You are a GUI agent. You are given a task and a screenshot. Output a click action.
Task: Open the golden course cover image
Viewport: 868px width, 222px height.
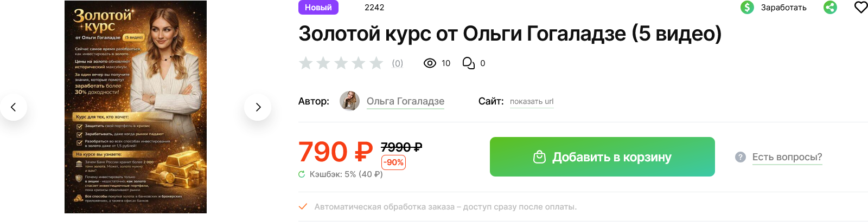[136, 107]
